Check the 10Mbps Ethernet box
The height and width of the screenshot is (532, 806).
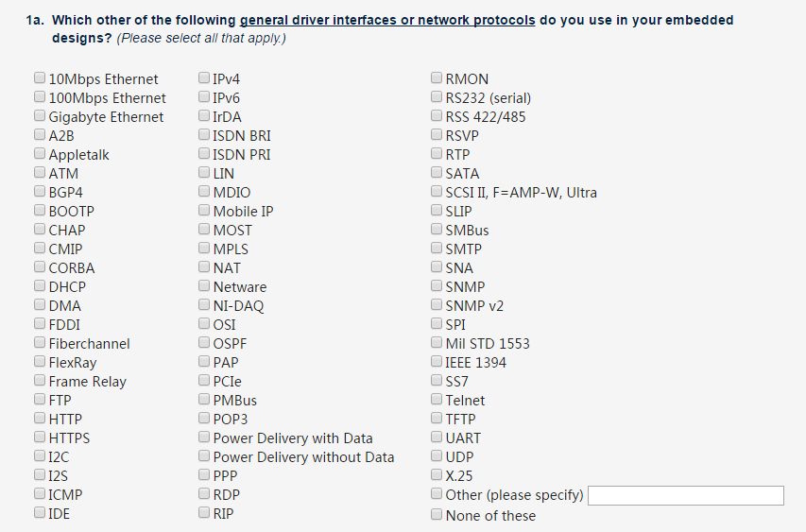tap(40, 77)
